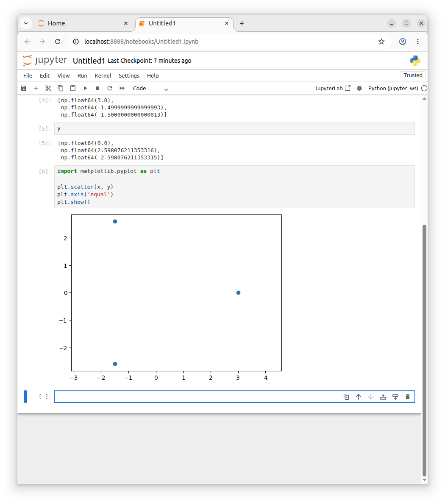Click the kernel status circle indicator
The width and height of the screenshot is (445, 504).
[x=424, y=89]
